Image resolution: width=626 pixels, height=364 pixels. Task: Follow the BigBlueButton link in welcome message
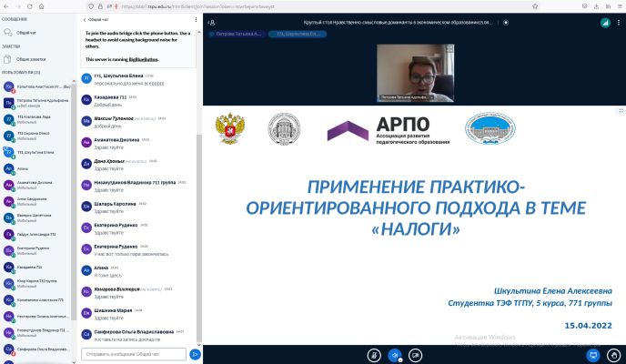pos(143,59)
